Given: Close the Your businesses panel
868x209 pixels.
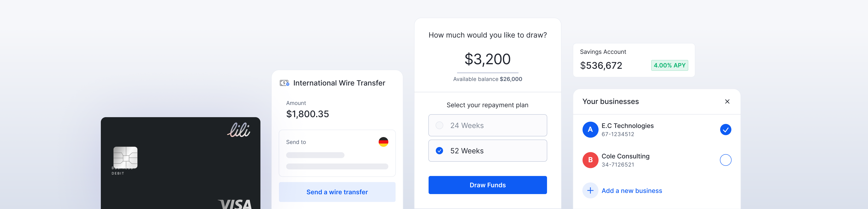Looking at the screenshot, I should pyautogui.click(x=727, y=102).
